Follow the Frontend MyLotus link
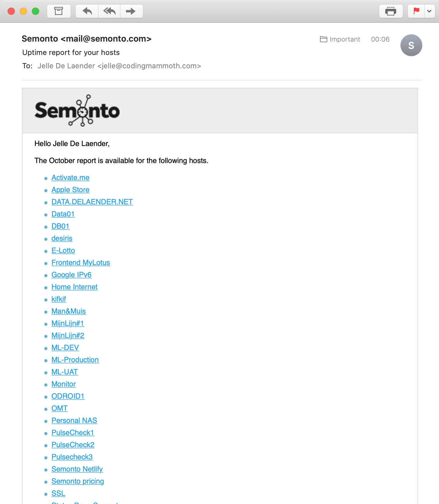The image size is (439, 504). (x=81, y=263)
